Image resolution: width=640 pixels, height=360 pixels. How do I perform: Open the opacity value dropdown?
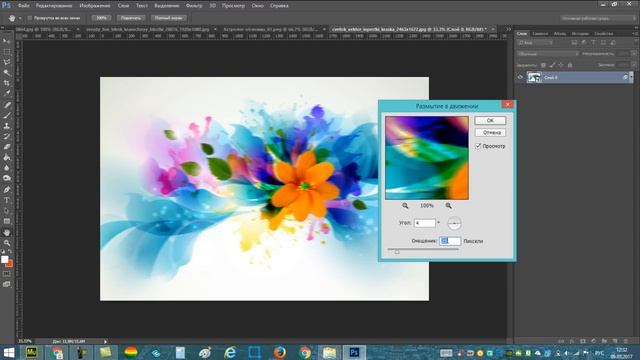coord(633,53)
